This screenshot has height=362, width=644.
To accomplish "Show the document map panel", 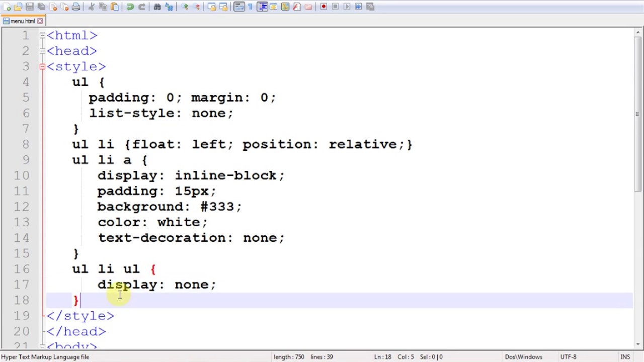I will (285, 7).
